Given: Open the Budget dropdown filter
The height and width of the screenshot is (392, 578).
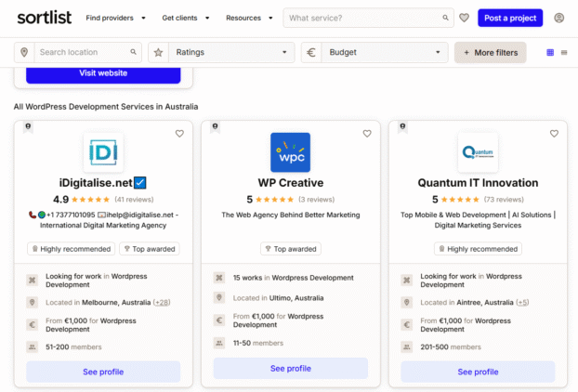Looking at the screenshot, I should [x=385, y=52].
